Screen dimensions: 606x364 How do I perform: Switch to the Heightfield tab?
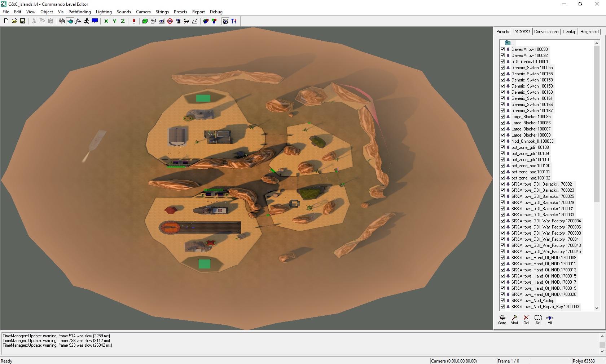pyautogui.click(x=589, y=32)
